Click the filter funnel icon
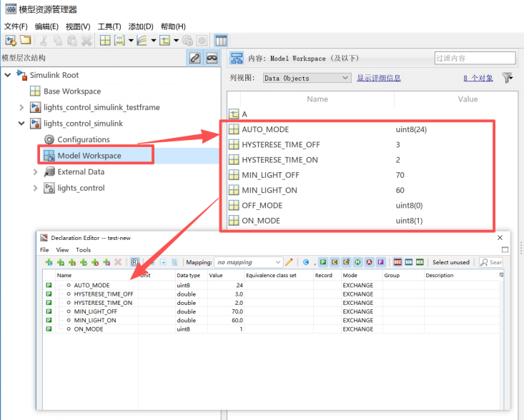The width and height of the screenshot is (524, 420). tap(508, 78)
